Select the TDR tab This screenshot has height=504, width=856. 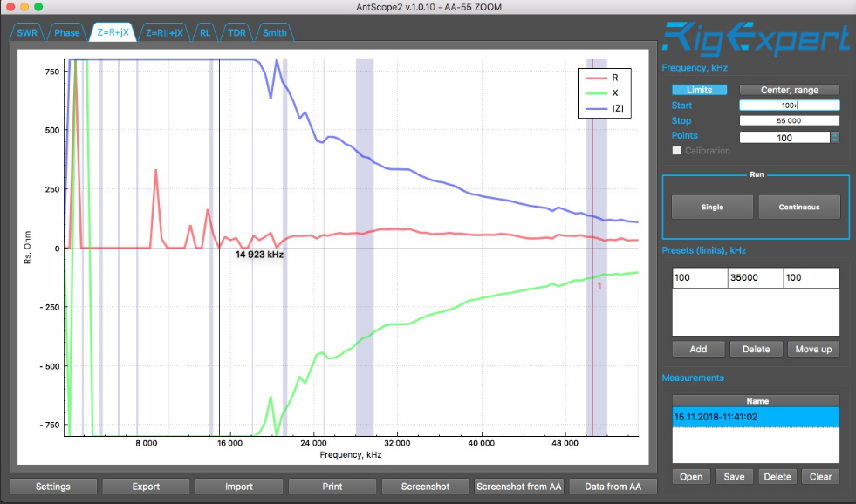point(236,33)
